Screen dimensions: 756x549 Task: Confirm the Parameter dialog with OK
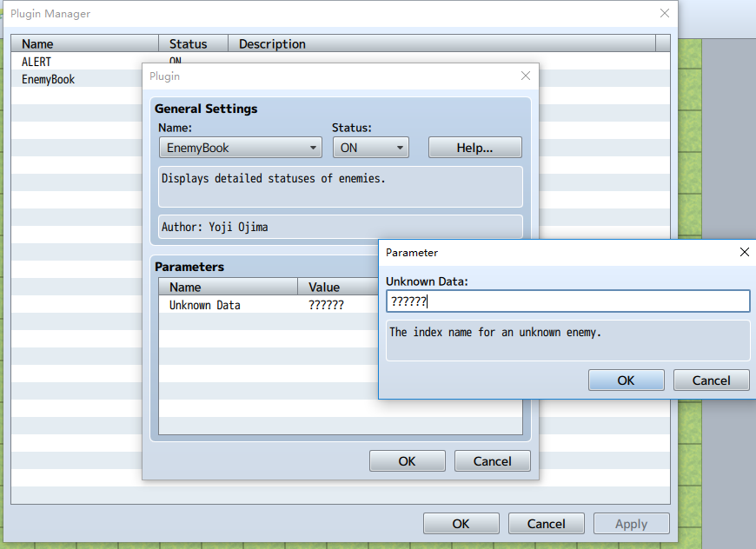pyautogui.click(x=626, y=380)
